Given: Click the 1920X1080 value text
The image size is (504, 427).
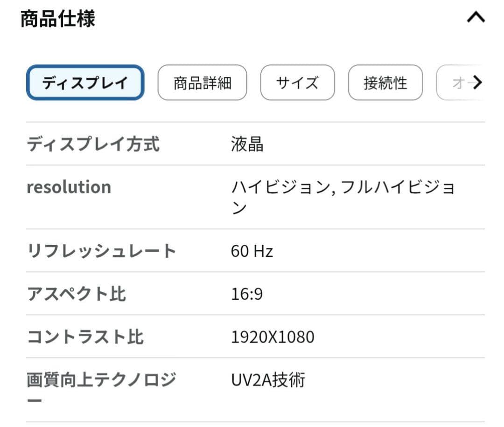Looking at the screenshot, I should 273,337.
